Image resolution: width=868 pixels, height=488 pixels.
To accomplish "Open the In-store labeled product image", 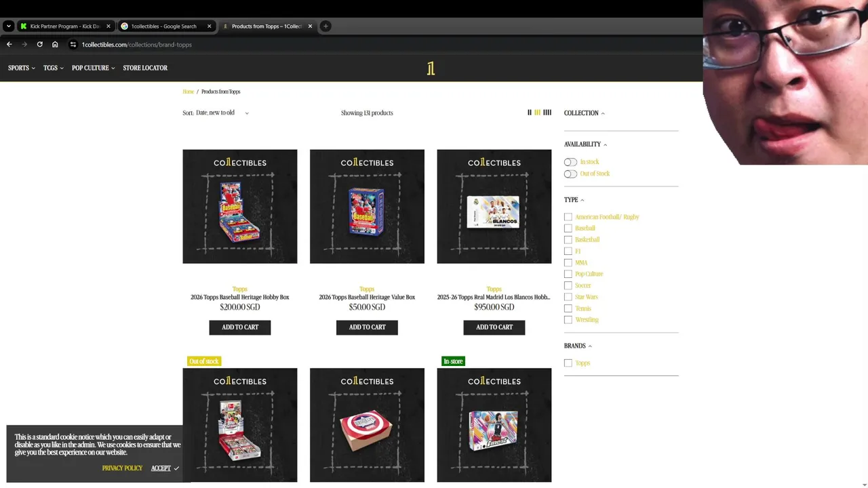I will [x=494, y=425].
